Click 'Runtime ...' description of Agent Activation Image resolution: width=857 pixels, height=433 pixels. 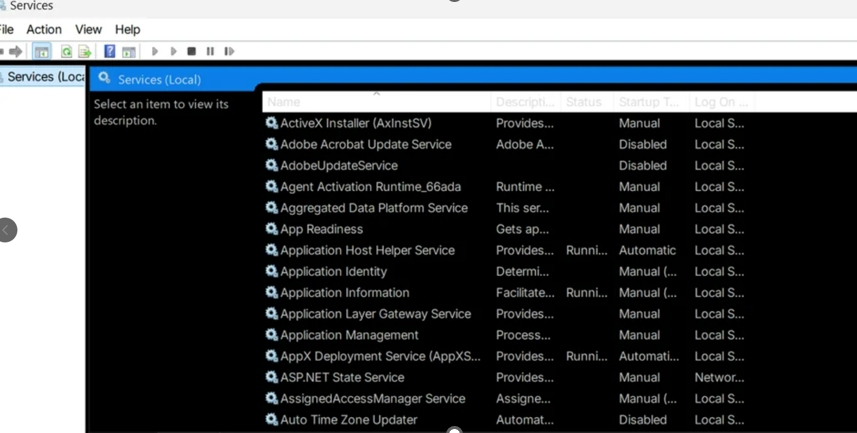pyautogui.click(x=525, y=186)
